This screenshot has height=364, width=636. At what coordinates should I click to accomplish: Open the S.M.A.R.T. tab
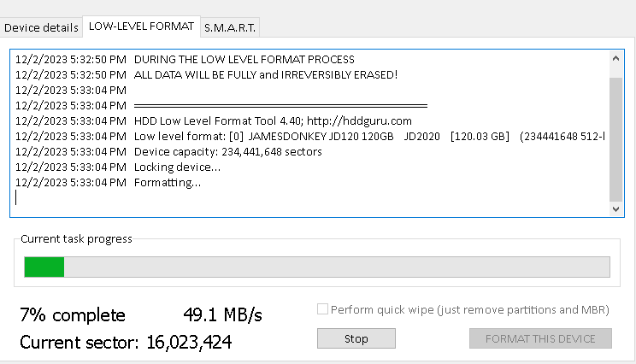click(230, 27)
